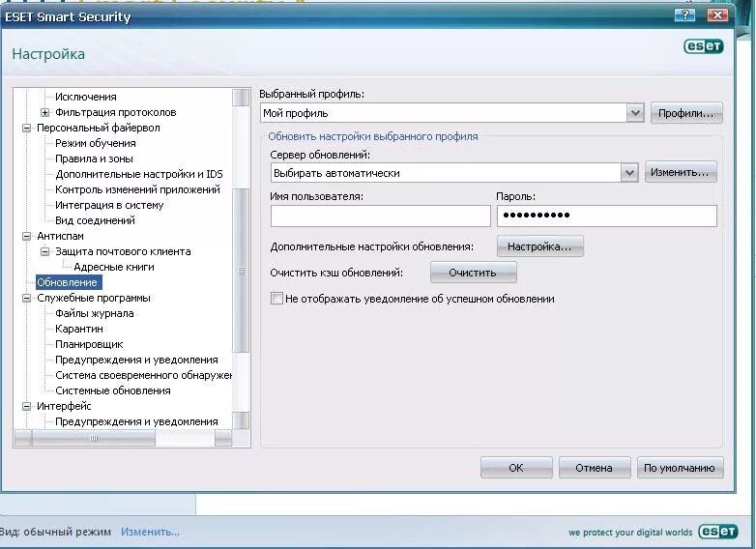Select Адресные книги tree item
The image size is (756, 549).
[114, 267]
